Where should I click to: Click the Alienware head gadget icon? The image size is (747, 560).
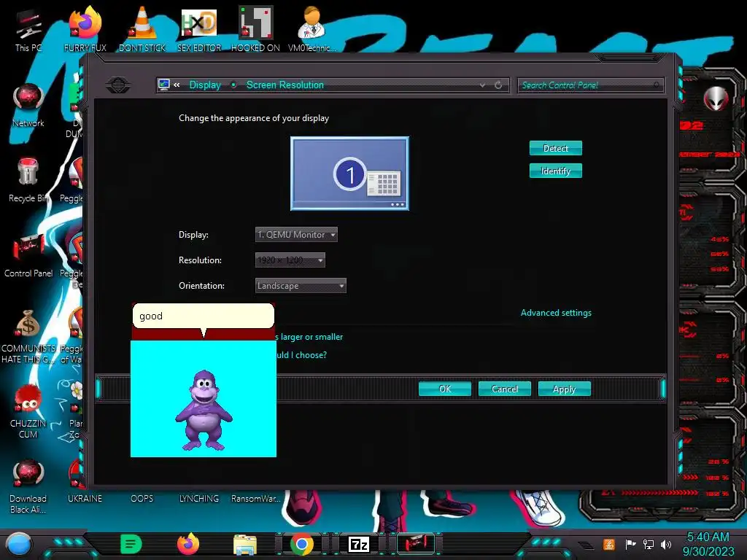point(716,98)
